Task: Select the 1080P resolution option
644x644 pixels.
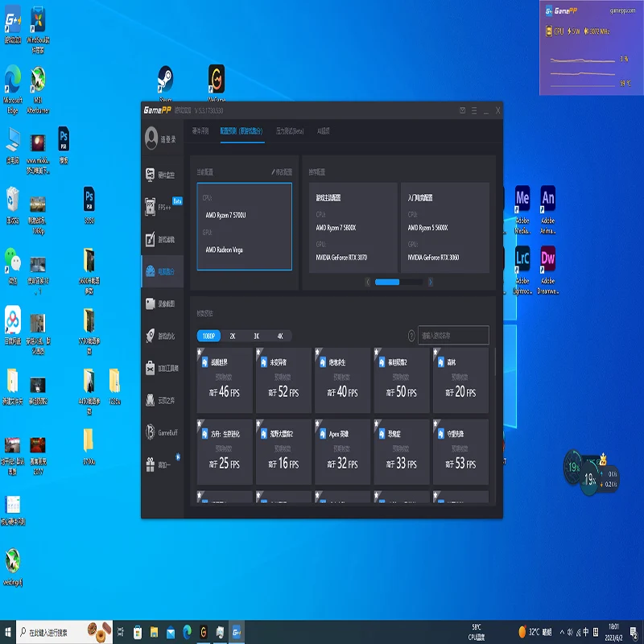Action: click(x=208, y=336)
